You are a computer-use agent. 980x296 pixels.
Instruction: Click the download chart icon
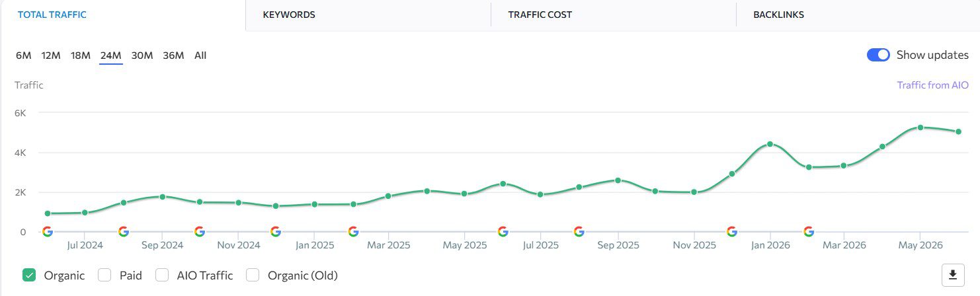(952, 274)
